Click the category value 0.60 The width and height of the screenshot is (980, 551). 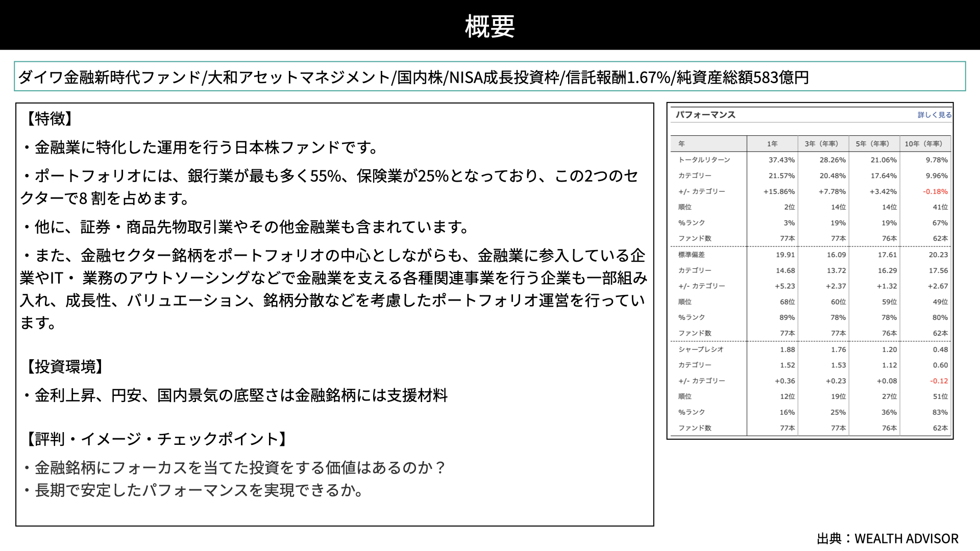tap(940, 365)
